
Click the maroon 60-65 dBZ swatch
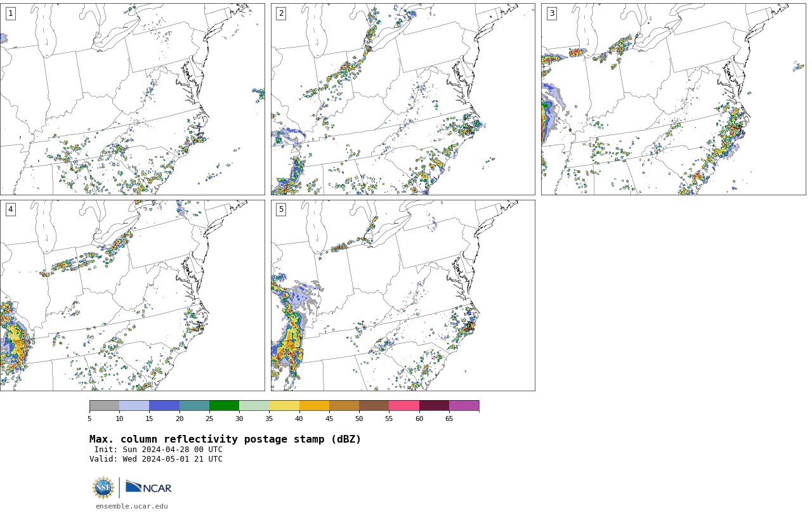[x=434, y=406]
